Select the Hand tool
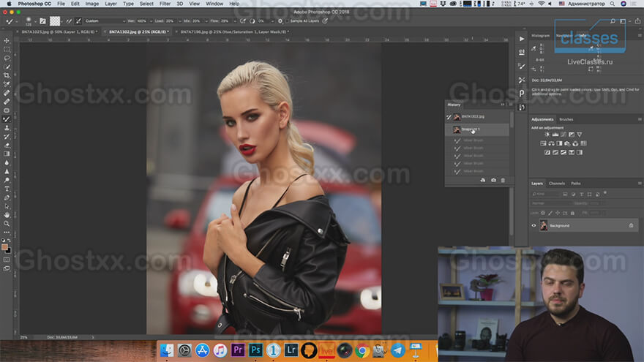This screenshot has height=362, width=644. (7, 215)
